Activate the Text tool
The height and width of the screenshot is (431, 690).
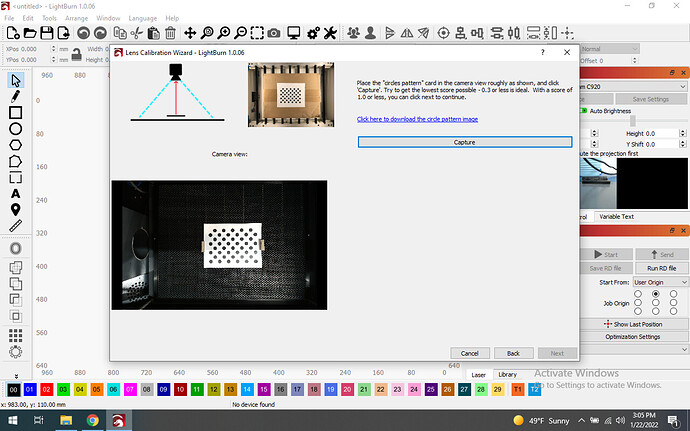[x=15, y=194]
